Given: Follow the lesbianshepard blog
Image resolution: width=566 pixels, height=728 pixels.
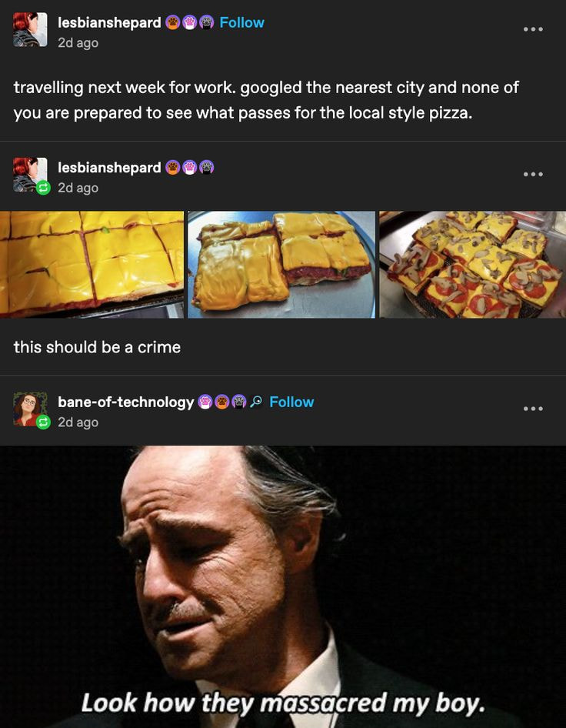Looking at the screenshot, I should (241, 22).
